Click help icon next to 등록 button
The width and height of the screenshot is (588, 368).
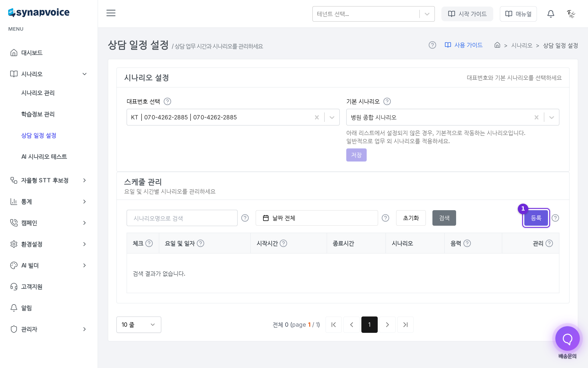pyautogui.click(x=555, y=218)
